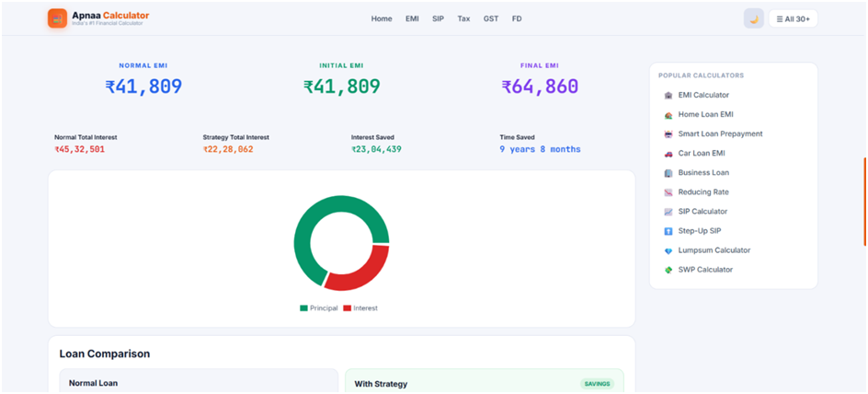Click the Time Saved value 9 years 8 months
The width and height of the screenshot is (868, 394).
(541, 150)
